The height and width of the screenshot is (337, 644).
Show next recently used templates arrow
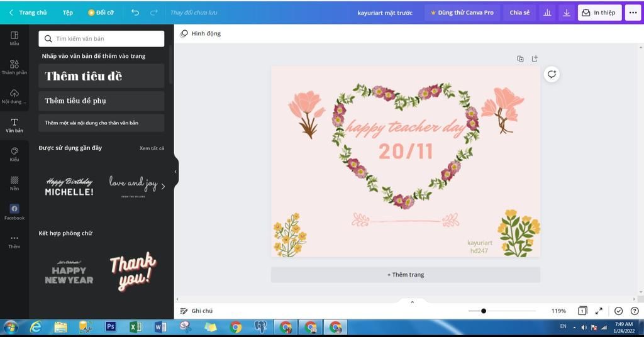(163, 186)
